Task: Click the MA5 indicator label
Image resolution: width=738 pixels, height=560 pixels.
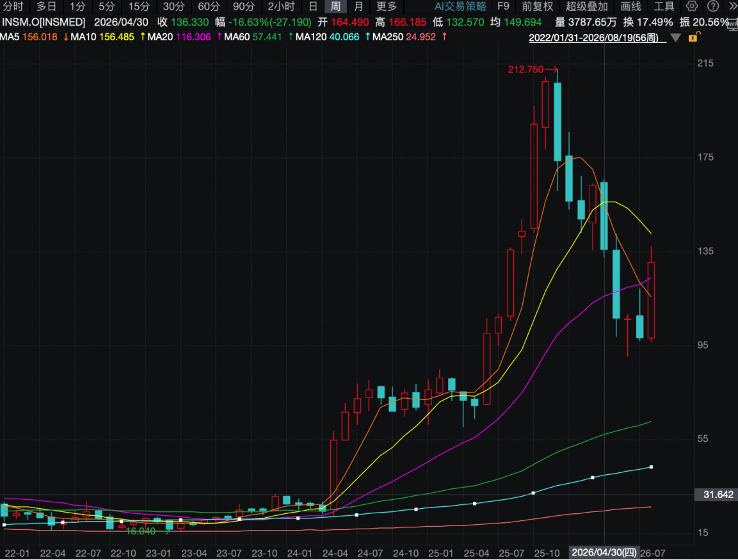Action: (10, 36)
